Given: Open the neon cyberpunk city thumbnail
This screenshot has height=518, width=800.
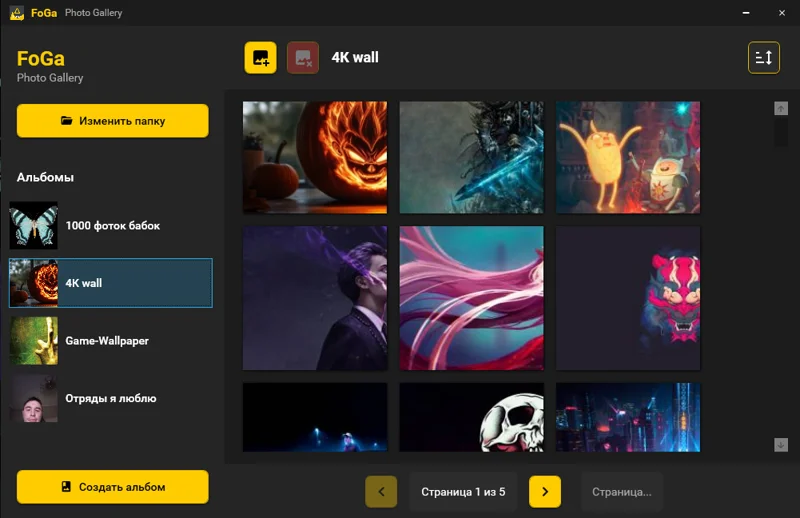Looking at the screenshot, I should point(628,416).
